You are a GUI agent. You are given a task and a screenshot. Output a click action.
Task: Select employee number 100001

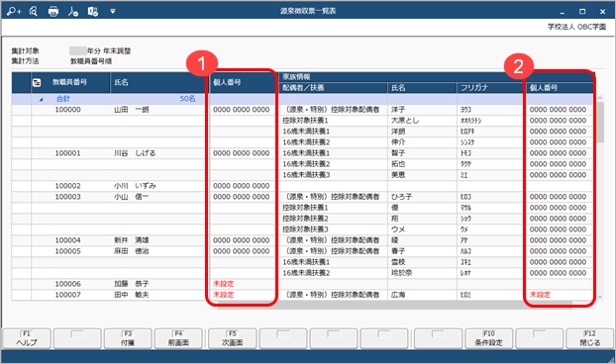click(x=67, y=153)
